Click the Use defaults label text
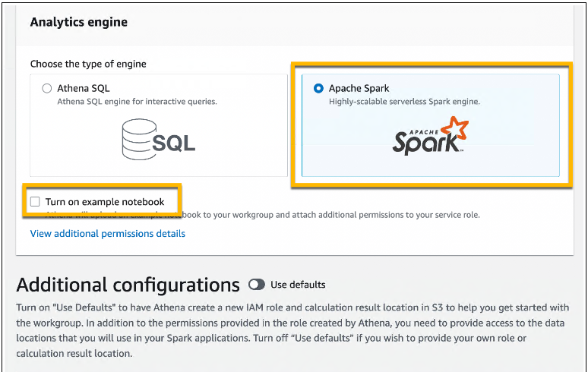588x372 pixels. coord(298,285)
